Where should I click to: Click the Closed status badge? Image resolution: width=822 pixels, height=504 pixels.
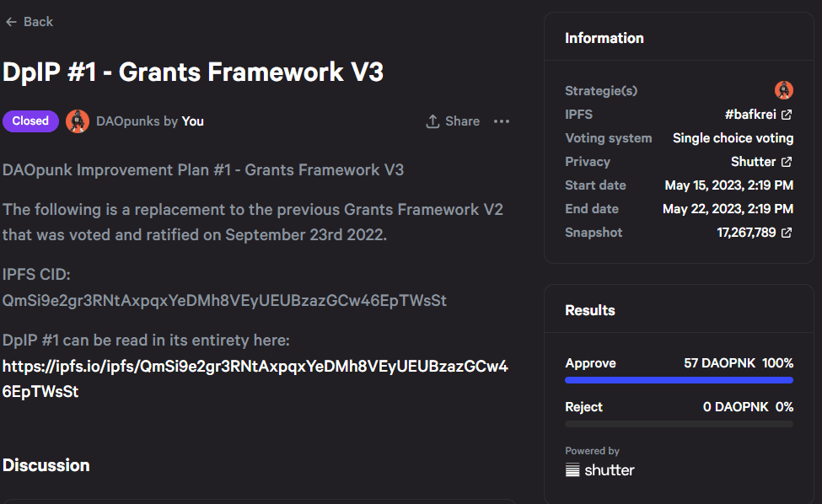click(30, 121)
